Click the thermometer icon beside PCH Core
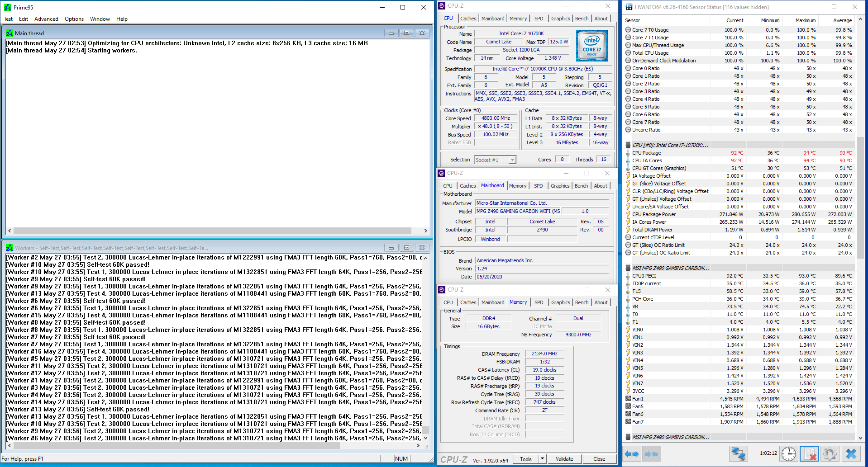 [x=628, y=299]
